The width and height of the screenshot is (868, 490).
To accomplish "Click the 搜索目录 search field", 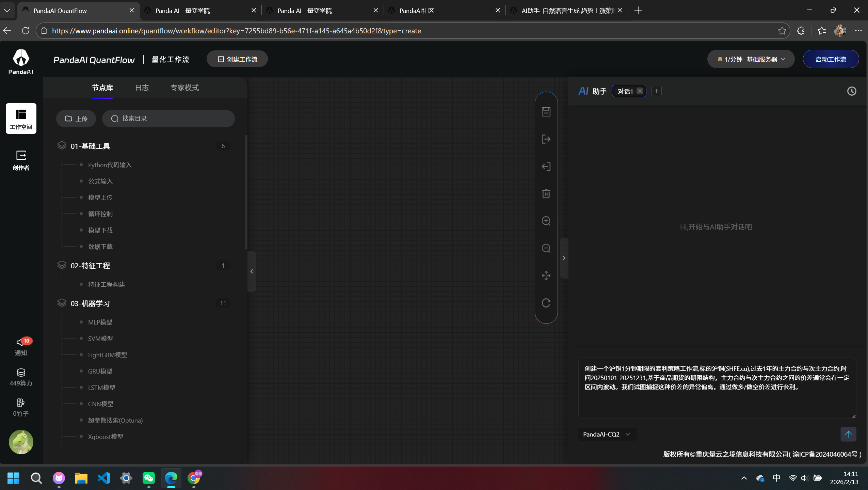I will click(168, 118).
